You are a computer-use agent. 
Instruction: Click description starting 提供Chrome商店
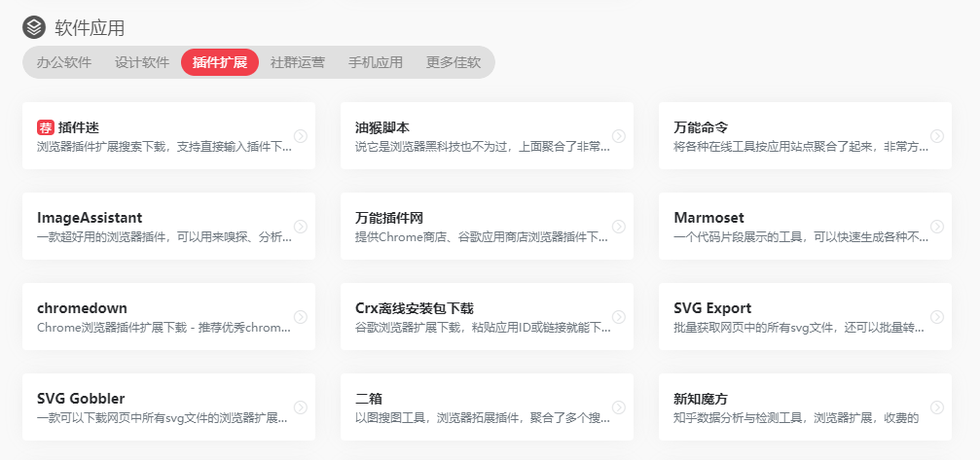[x=482, y=238]
